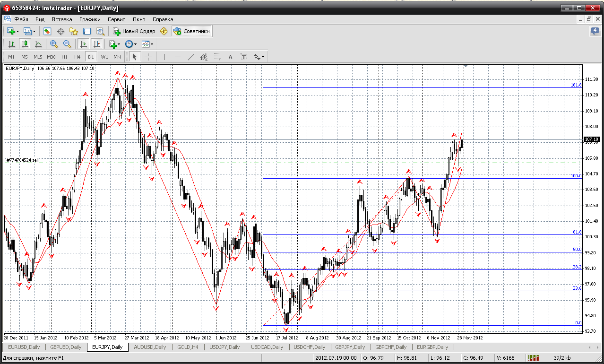Switch to the GOLD,H4 chart tab

187,347
